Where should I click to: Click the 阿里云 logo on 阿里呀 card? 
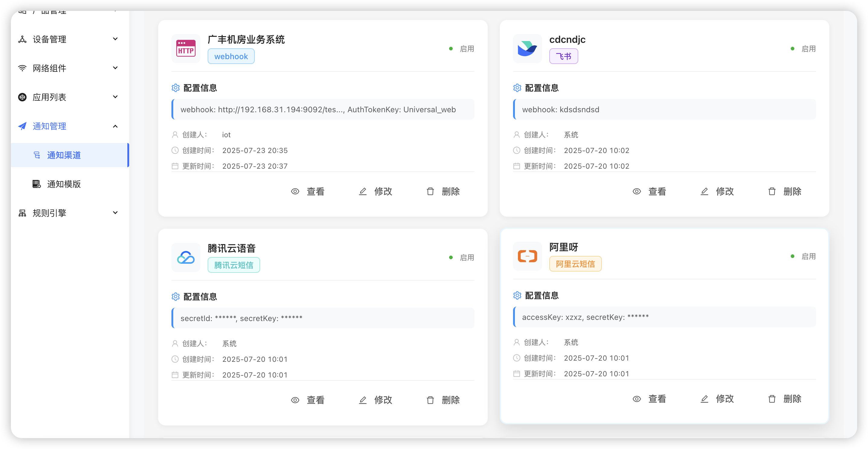527,256
